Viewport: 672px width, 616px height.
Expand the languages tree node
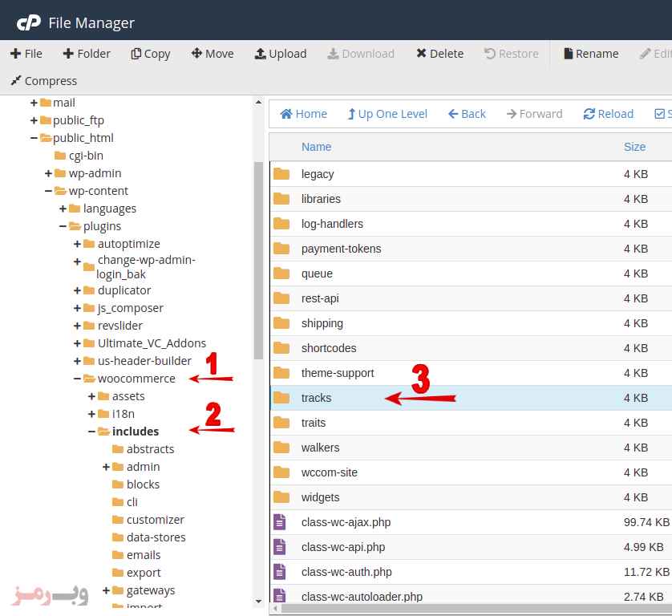pos(63,209)
